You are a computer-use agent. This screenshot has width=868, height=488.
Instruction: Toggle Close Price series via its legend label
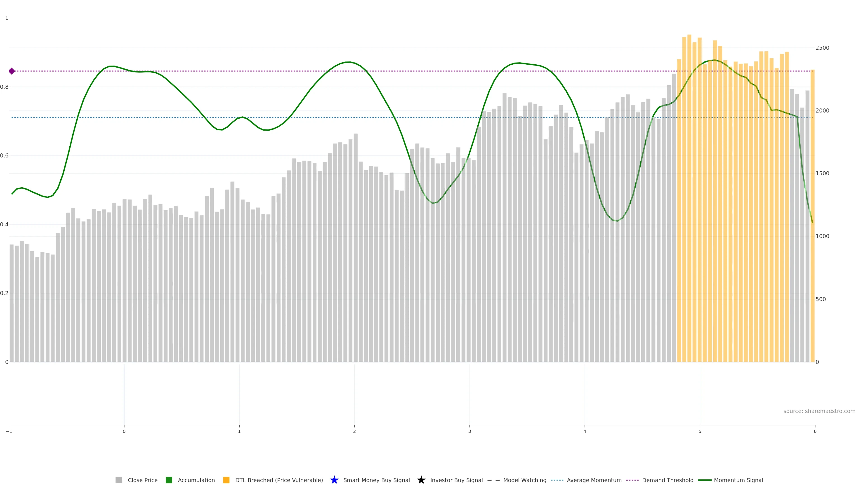[143, 480]
